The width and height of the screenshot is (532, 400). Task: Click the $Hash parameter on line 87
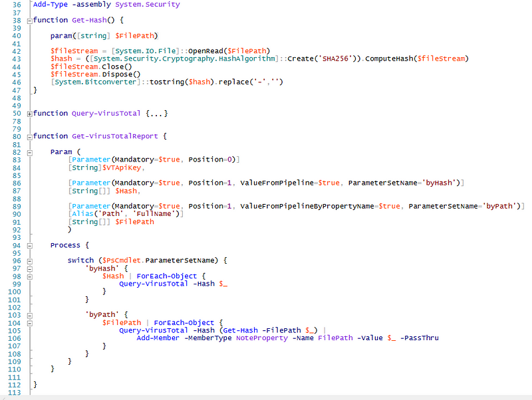126,191
